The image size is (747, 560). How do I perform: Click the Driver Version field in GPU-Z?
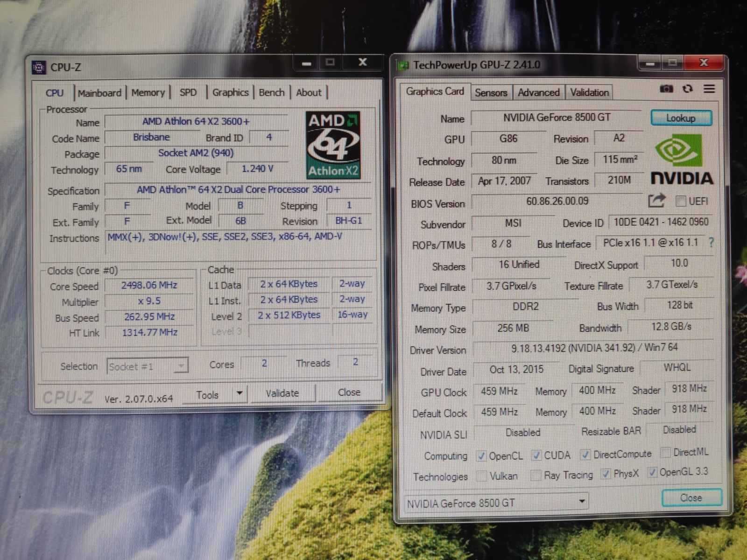click(x=593, y=348)
